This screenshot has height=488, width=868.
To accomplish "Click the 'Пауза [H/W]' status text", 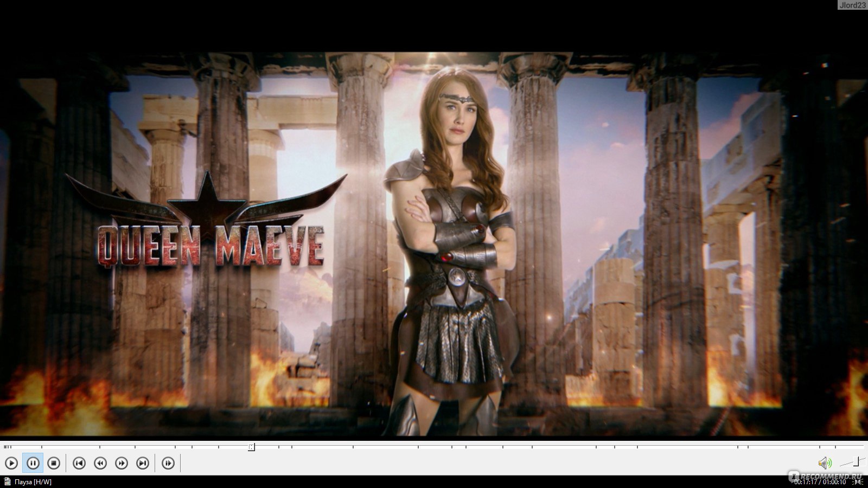I will pyautogui.click(x=33, y=482).
